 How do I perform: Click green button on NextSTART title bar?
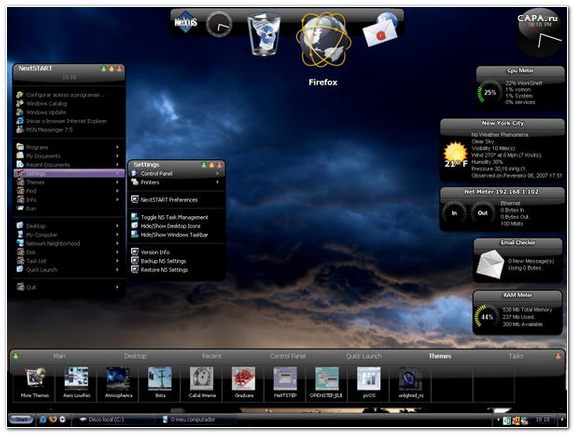pos(104,68)
